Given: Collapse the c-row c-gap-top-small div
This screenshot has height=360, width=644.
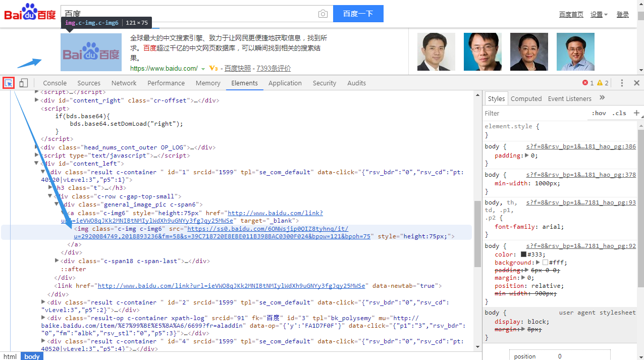Looking at the screenshot, I should click(50, 196).
